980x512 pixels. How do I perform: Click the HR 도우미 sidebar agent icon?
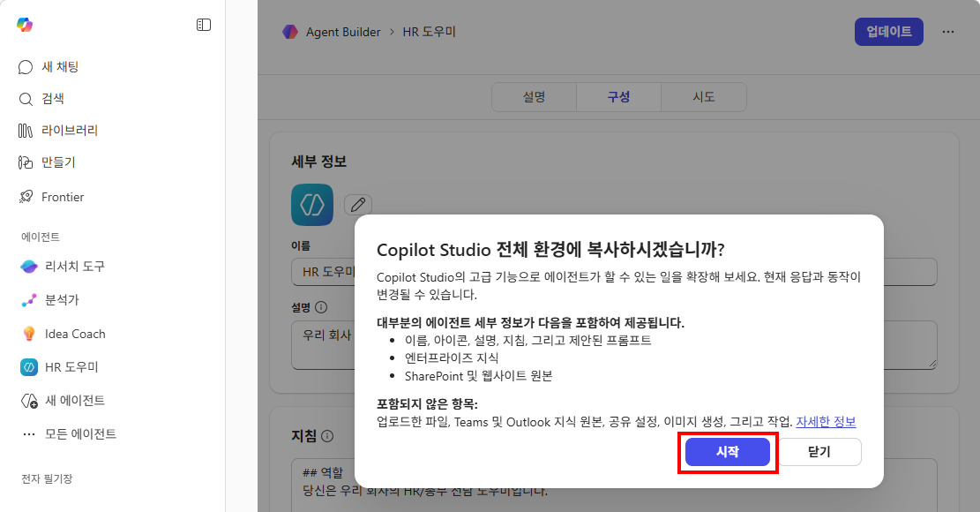[29, 367]
